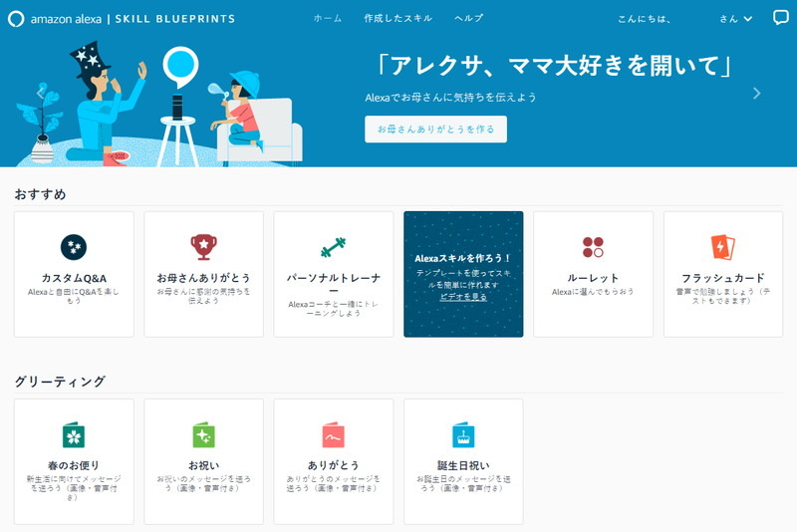Click the Amazon Alexa ring logo
Image resolution: width=797 pixels, height=532 pixels.
[x=16, y=19]
